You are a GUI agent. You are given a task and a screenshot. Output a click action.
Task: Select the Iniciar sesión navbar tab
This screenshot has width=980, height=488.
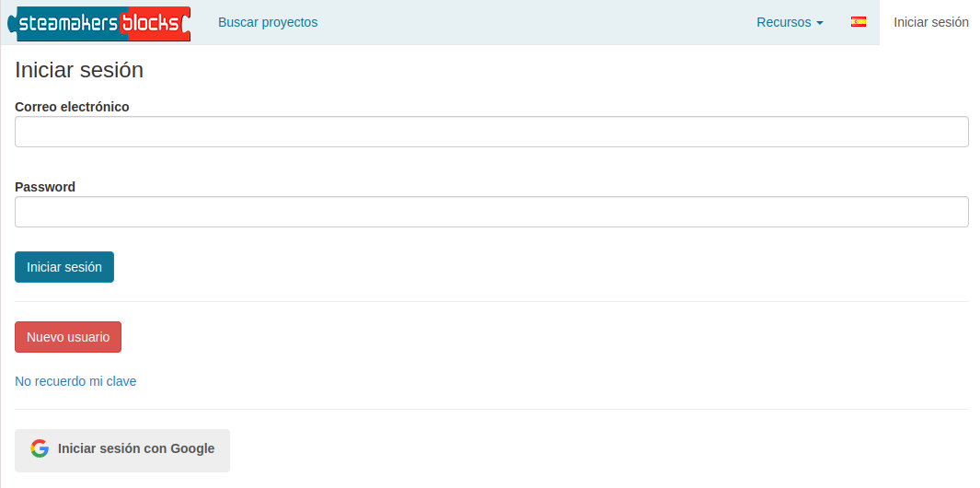(x=930, y=22)
